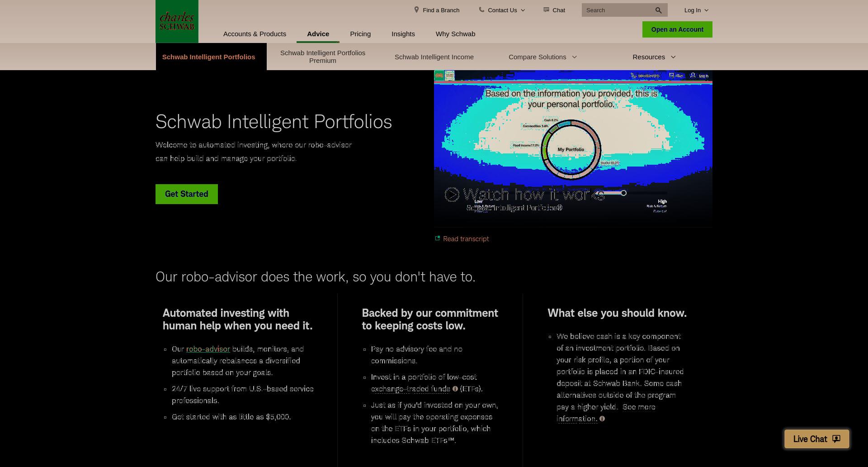Click info icon after See more information

tap(602, 419)
